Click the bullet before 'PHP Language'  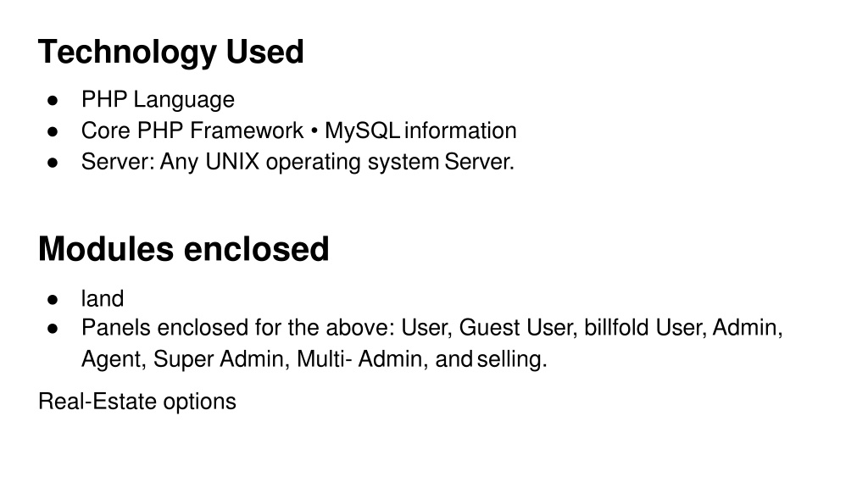click(x=53, y=101)
